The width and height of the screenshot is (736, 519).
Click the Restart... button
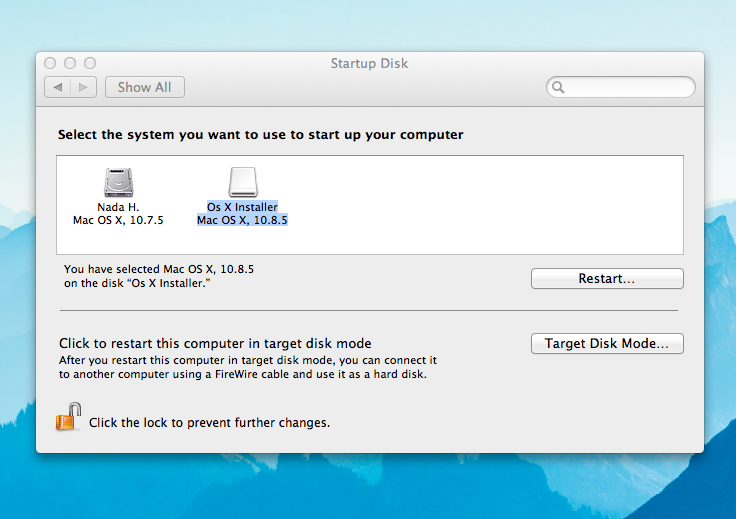[x=607, y=278]
